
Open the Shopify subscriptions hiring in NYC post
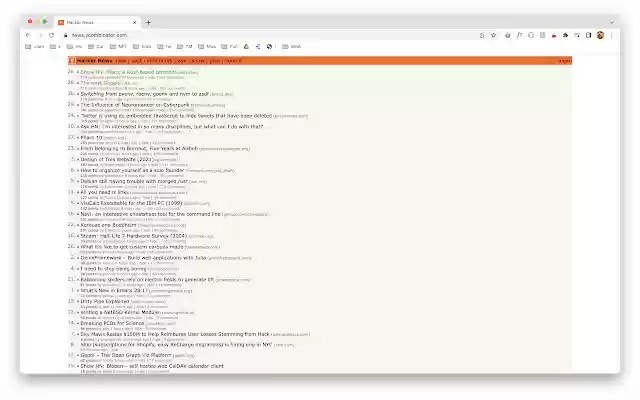coord(176,345)
